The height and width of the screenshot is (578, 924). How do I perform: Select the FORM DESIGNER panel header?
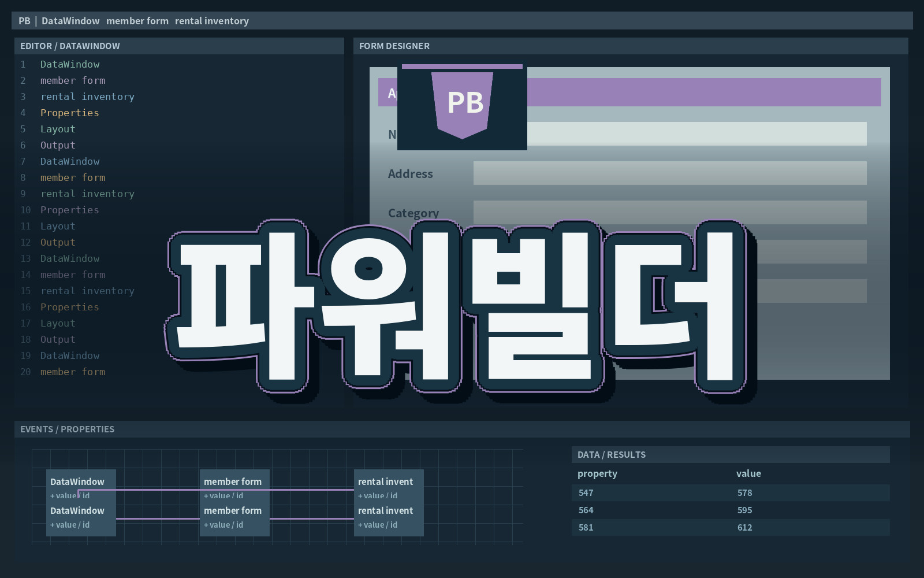631,46
